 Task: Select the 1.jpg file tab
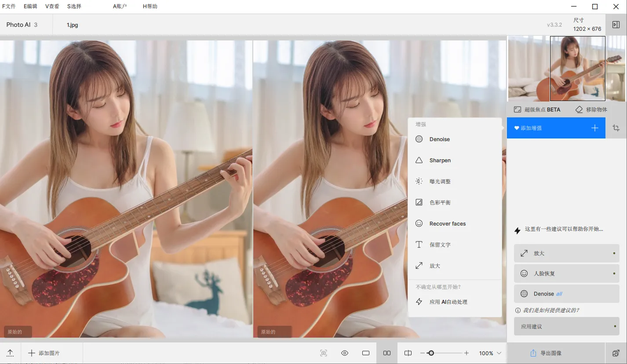point(73,25)
